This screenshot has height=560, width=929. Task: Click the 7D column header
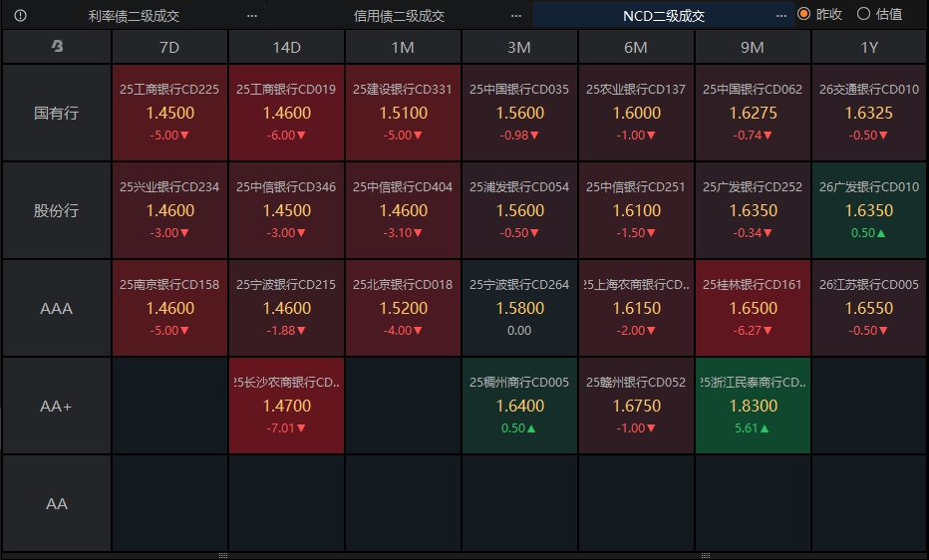click(169, 47)
